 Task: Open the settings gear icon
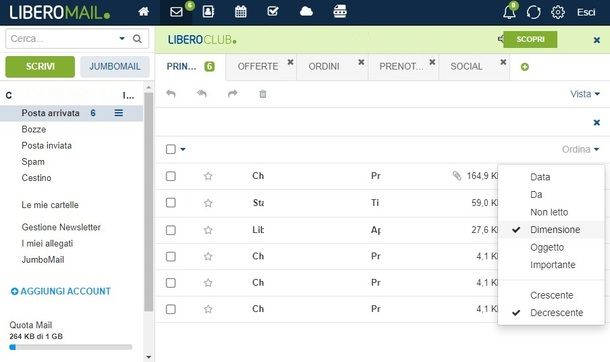pos(558,12)
